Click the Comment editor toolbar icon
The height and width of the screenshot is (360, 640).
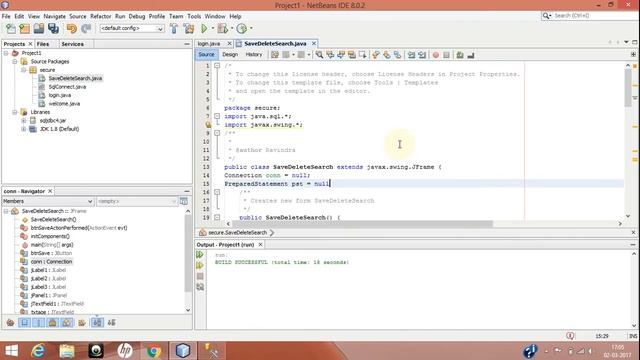(x=460, y=55)
